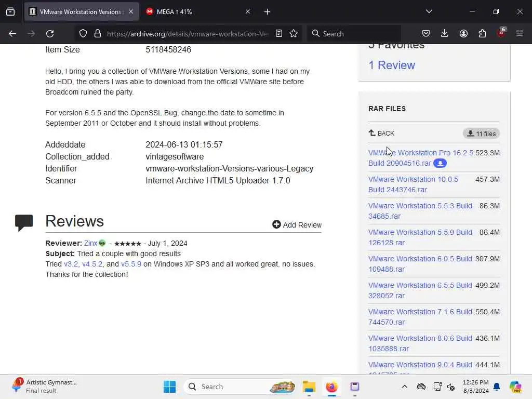Viewport: 532px width, 399px height.
Task: Open the extensions puzzle icon
Action: [x=482, y=34]
